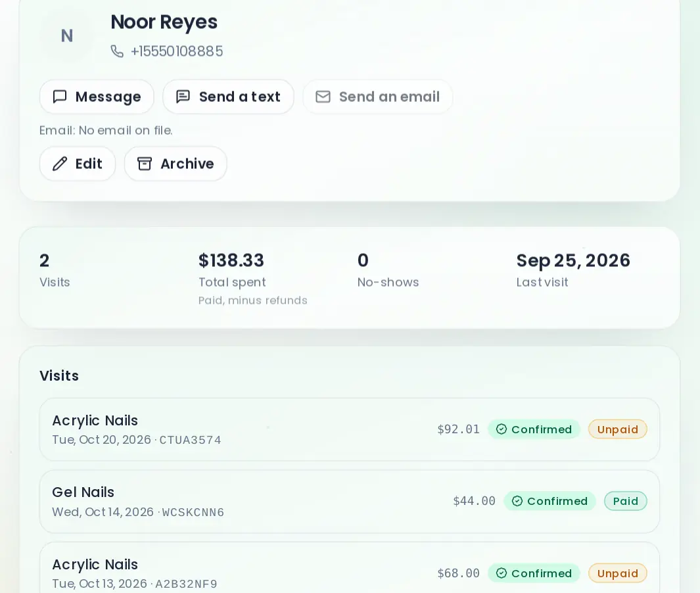Click the Wed, Oct 14, 2026 visit date
700x593 pixels.
[103, 512]
